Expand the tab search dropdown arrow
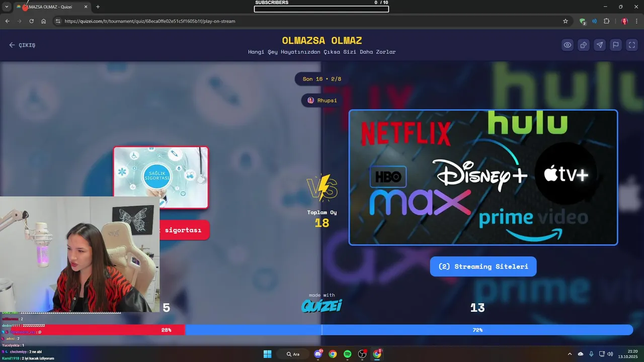The width and height of the screenshot is (644, 362). [x=7, y=7]
